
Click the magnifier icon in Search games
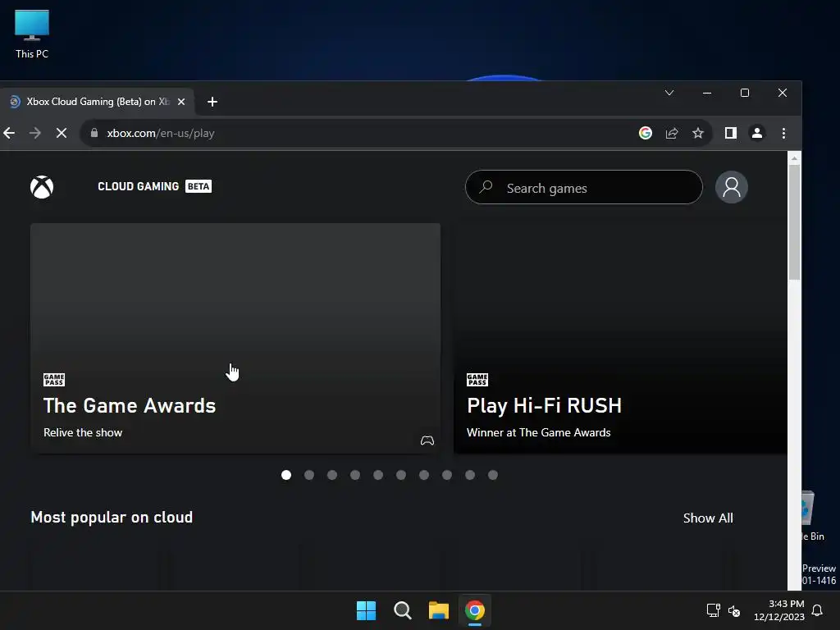coord(486,187)
